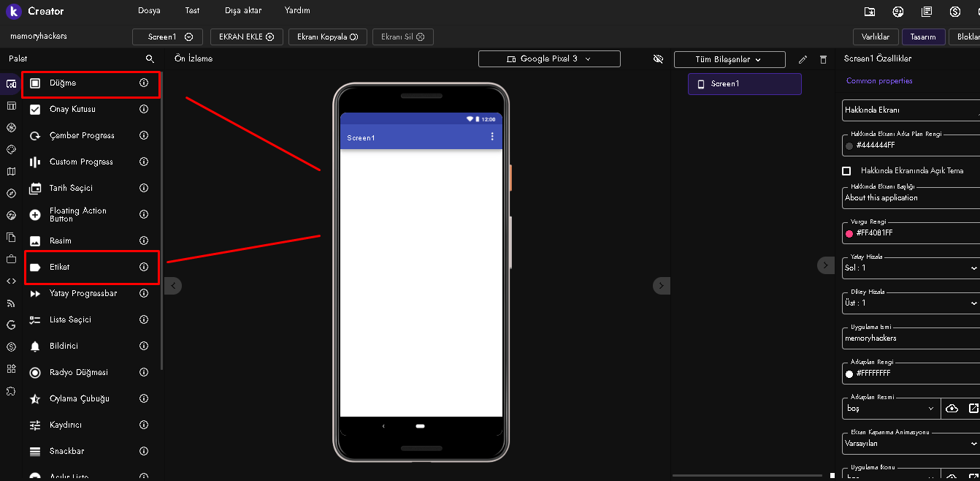Click the pencil rename component icon
This screenshot has width=980, height=481.
click(803, 59)
